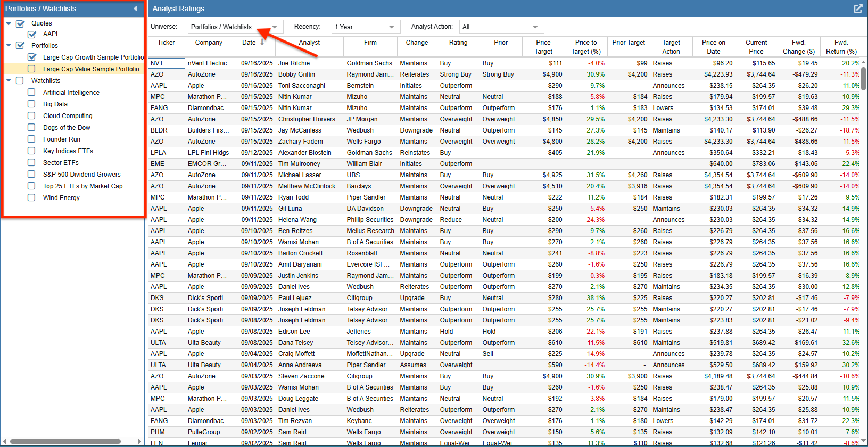Click the vertical scrollbar of ratings table
The height and width of the screenshot is (447, 868).
click(x=864, y=78)
